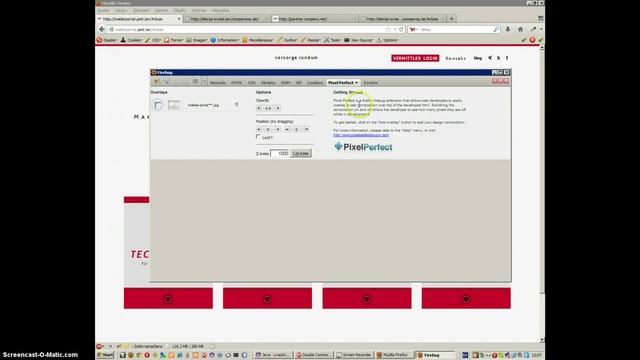Screen dimensions: 640x360
Task: Click search magnifier in search box
Action: 496,29
